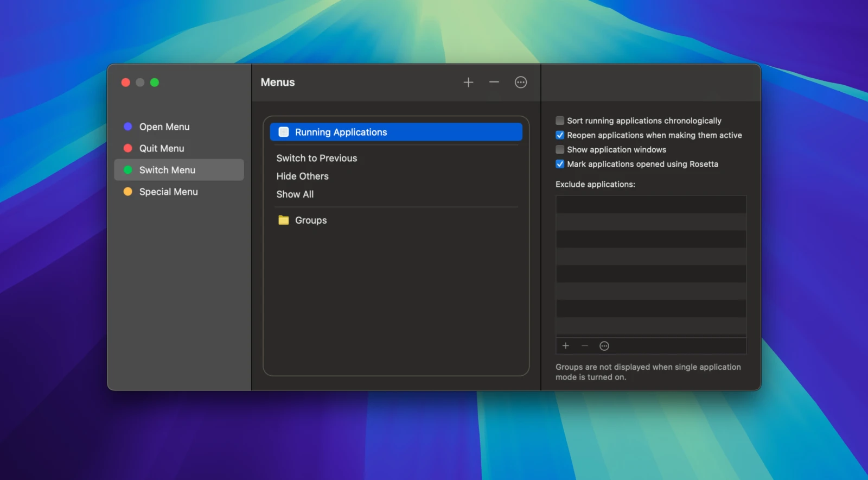Click the minus button below the exclude list
The image size is (868, 480).
point(584,346)
